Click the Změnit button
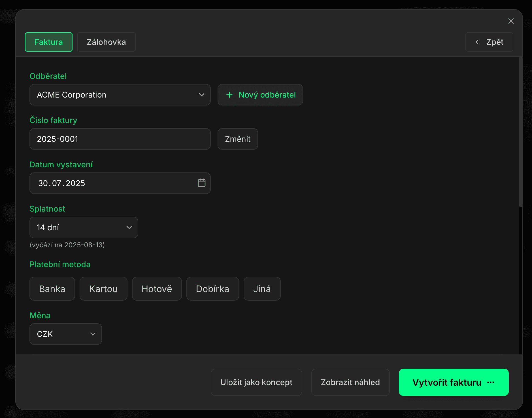 [238, 139]
